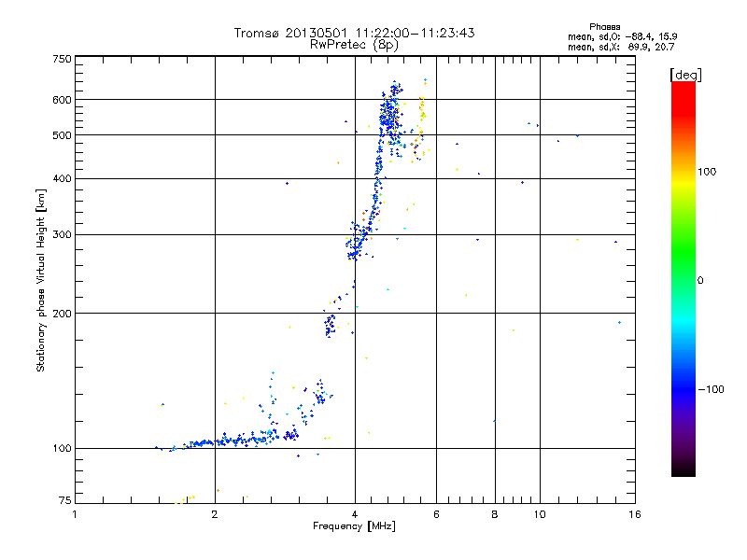Image resolution: width=747 pixels, height=560 pixels.
Task: Click the '6' x-axis tick label
Action: pos(436,514)
